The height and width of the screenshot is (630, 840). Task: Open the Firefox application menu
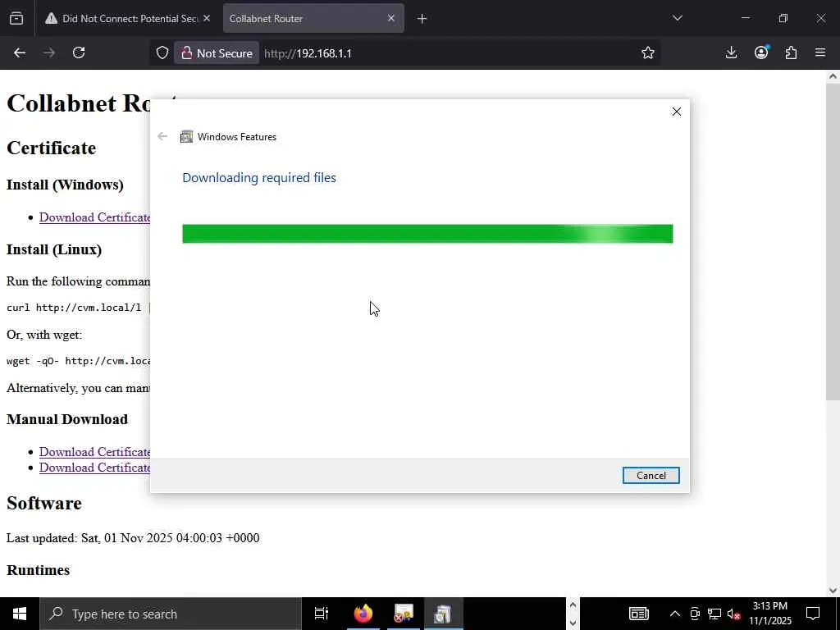(x=820, y=52)
